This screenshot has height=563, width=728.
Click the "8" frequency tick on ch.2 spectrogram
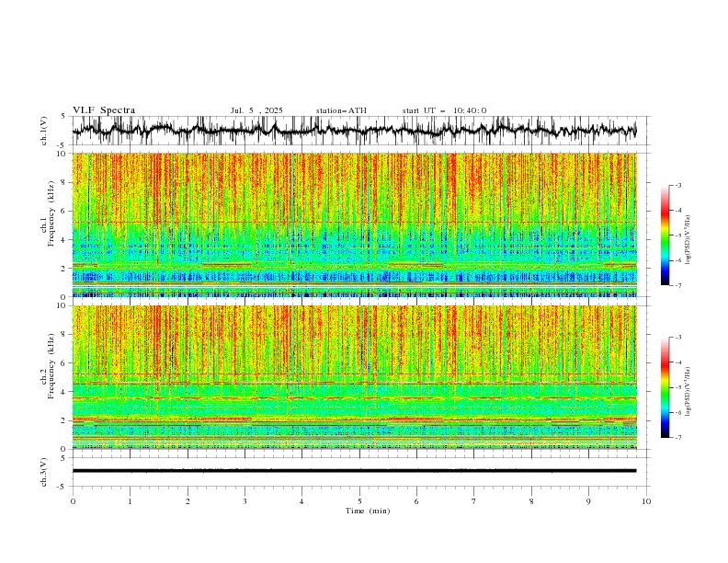[63, 335]
